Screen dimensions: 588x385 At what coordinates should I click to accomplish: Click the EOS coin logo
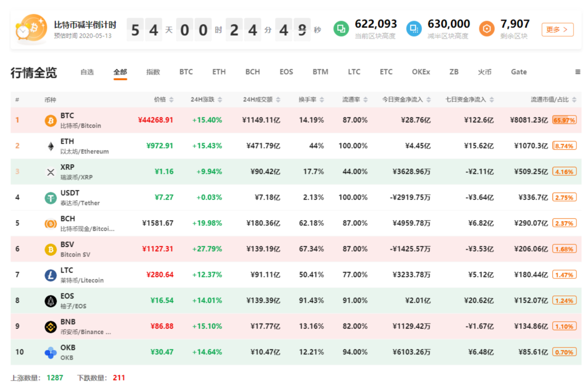click(51, 301)
